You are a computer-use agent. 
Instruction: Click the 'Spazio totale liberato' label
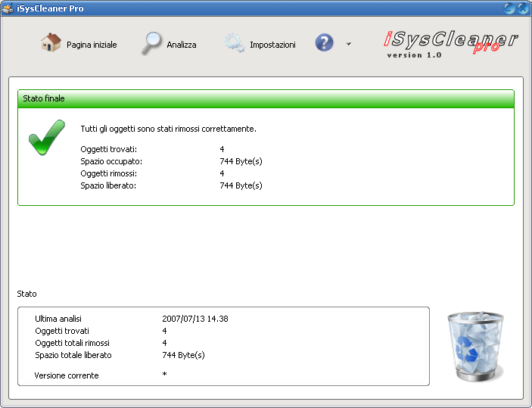click(x=73, y=355)
